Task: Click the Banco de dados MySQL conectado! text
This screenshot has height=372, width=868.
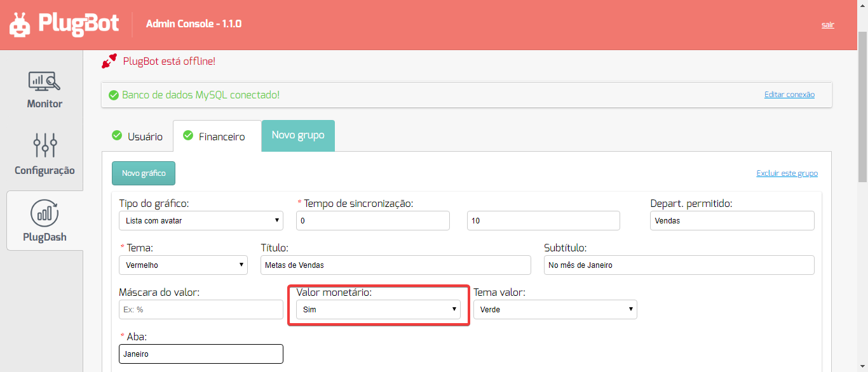Action: [201, 95]
